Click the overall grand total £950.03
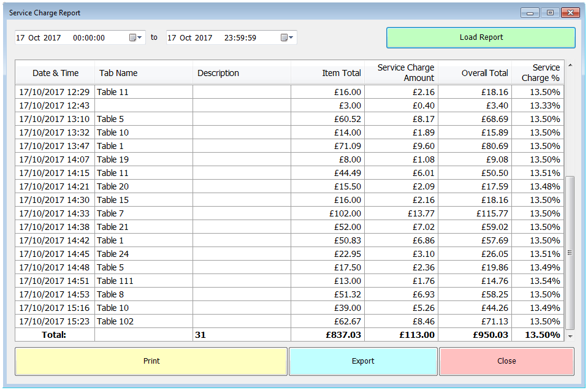Image resolution: width=588 pixels, height=390 pixels. (x=475, y=335)
